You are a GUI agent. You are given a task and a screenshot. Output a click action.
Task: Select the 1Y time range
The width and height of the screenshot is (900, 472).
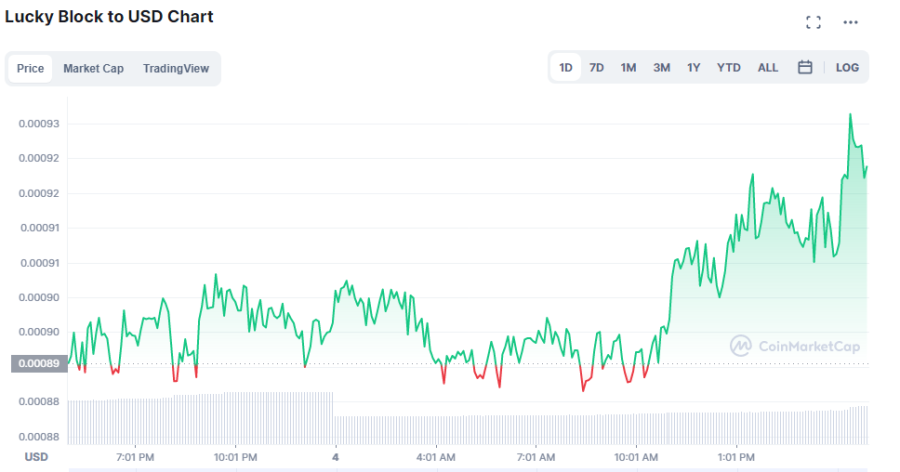[693, 68]
